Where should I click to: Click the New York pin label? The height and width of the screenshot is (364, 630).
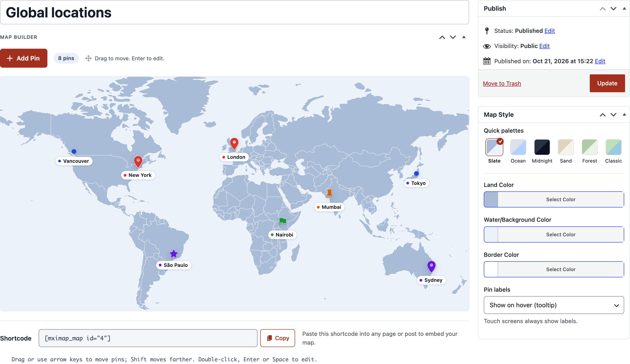coord(138,175)
